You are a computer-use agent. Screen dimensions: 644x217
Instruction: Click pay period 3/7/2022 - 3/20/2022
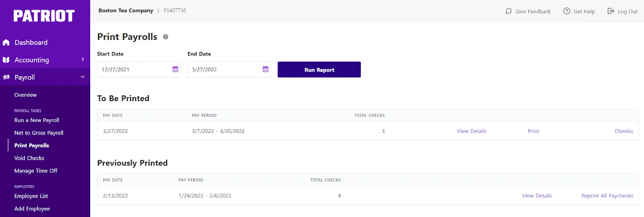coord(218,131)
